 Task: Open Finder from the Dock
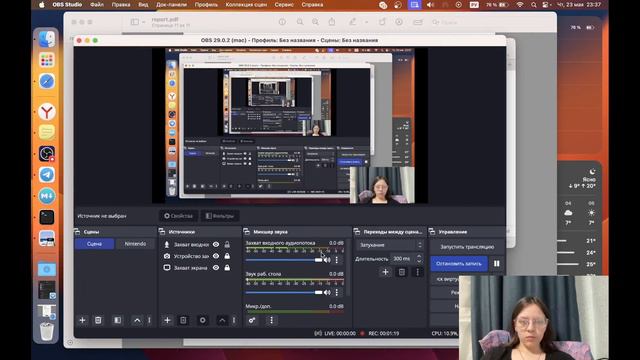tap(47, 39)
